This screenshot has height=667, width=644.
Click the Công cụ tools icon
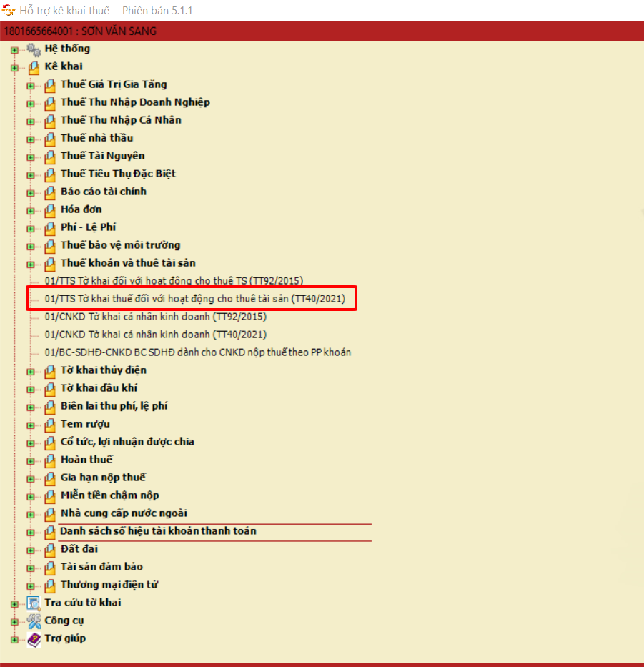pyautogui.click(x=34, y=621)
